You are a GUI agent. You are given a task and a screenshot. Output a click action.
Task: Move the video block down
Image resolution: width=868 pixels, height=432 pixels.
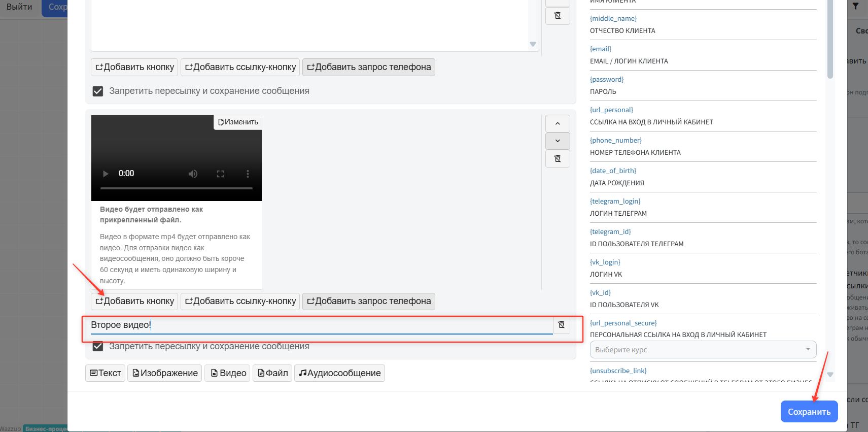(558, 141)
